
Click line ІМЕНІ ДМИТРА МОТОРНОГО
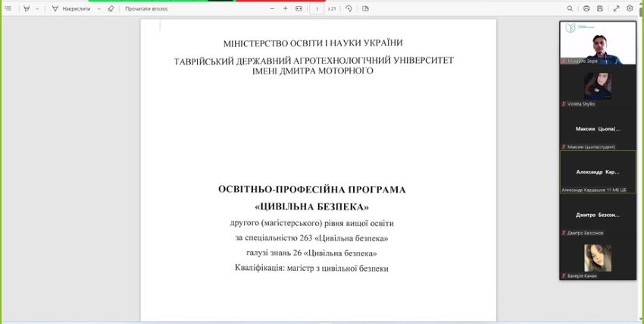point(313,71)
